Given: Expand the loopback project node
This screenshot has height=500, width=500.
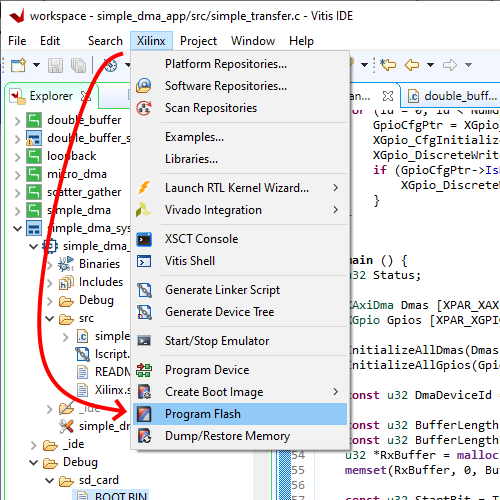Looking at the screenshot, I should 17,156.
